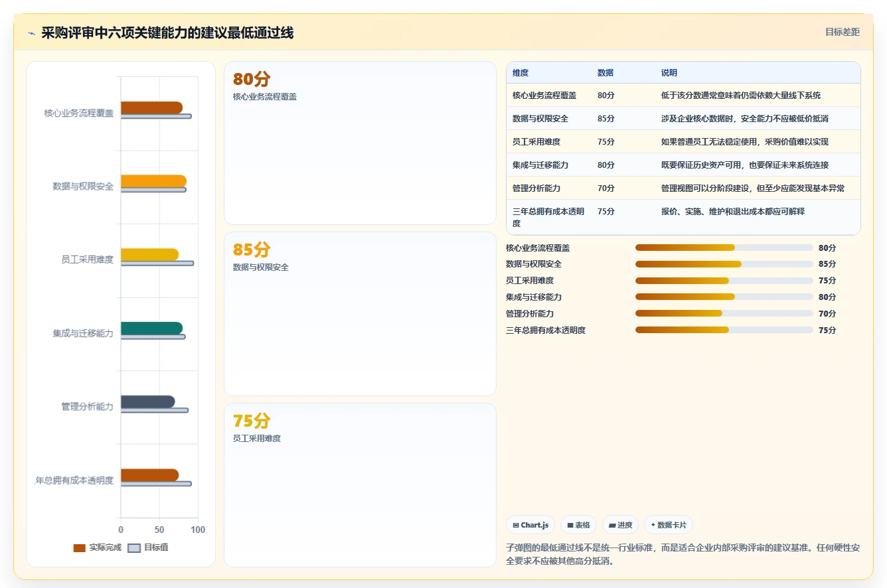
Task: Click the 三年总拥有成本透明度 progress label
Action: point(546,331)
